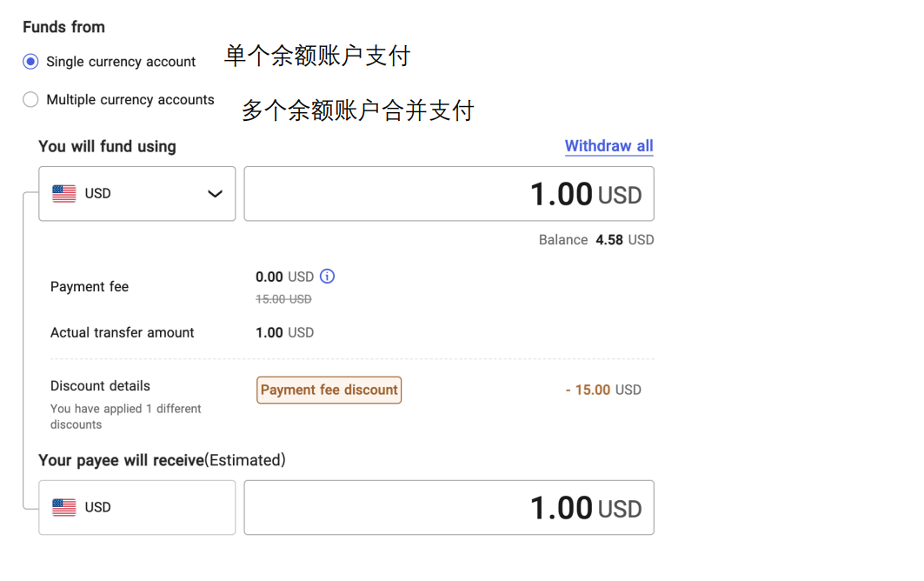The image size is (924, 581).
Task: Click the struck-through 15.00 USD fee
Action: coord(283,299)
